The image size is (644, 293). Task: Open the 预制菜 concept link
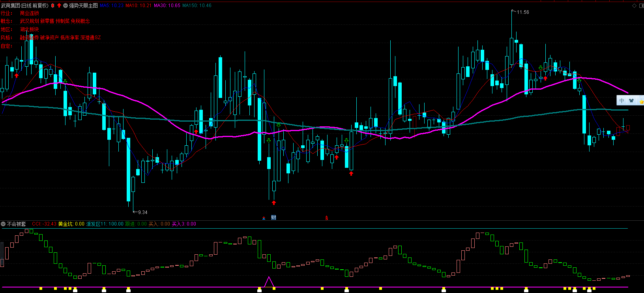62,21
